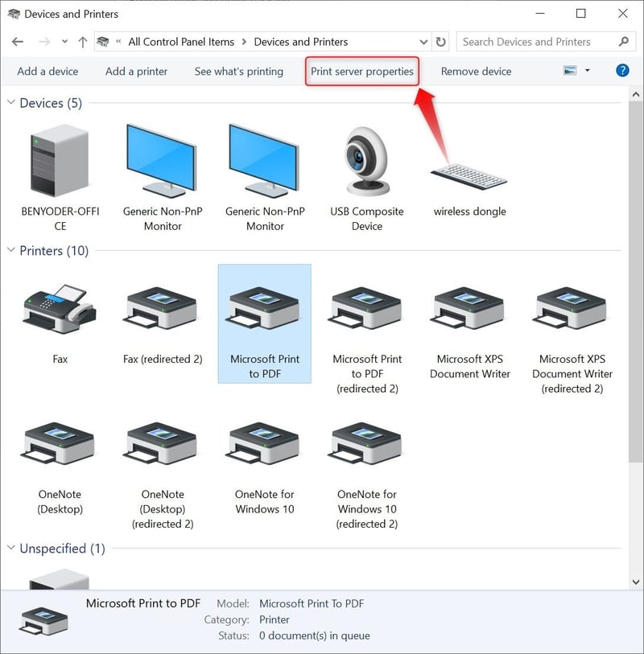Click the refresh icon in address bar
Image resolution: width=644 pixels, height=654 pixels.
pyautogui.click(x=441, y=42)
